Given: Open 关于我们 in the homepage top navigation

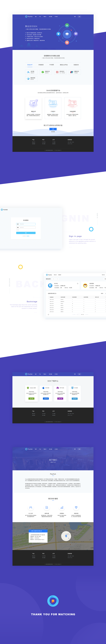Looking at the screenshot, I should (x=56, y=16).
